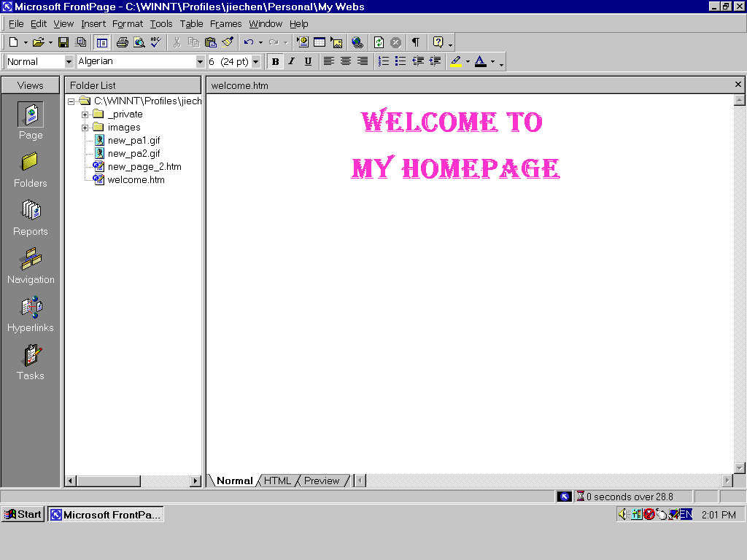Click the vertical scrollbar down arrow
The width and height of the screenshot is (747, 560).
point(740,467)
